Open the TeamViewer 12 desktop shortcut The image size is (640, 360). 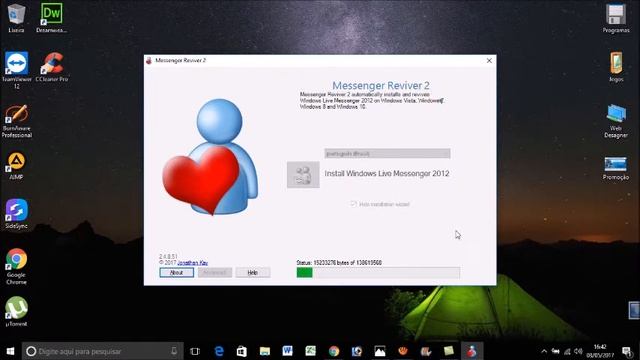16,70
